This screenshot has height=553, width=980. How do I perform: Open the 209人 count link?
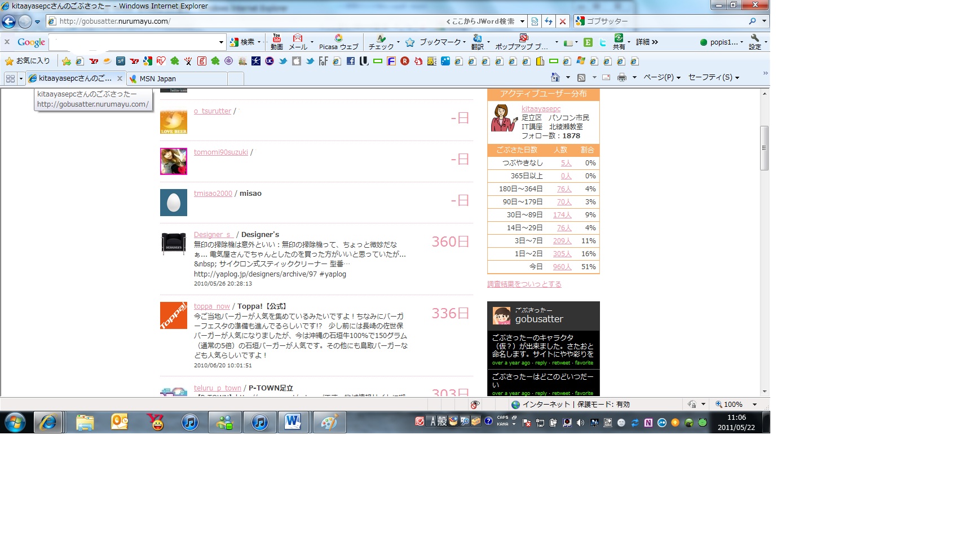(x=562, y=241)
